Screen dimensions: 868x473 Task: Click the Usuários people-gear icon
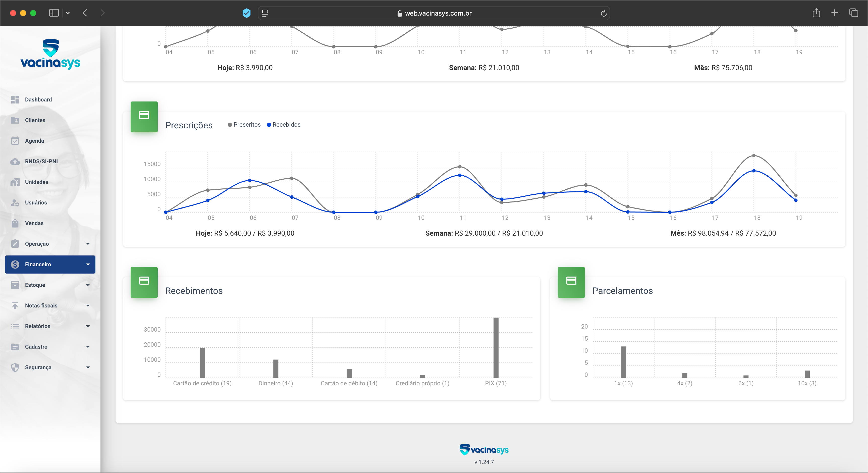point(15,202)
